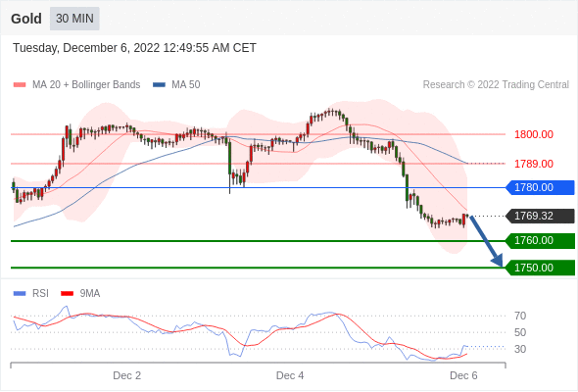Click the Dec 6 date axis label

463,375
